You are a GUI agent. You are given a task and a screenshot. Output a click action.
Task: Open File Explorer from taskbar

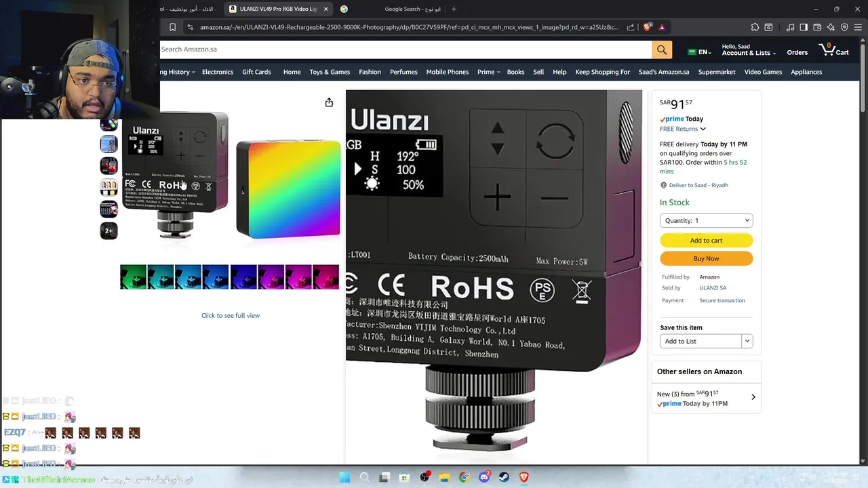[x=444, y=477]
